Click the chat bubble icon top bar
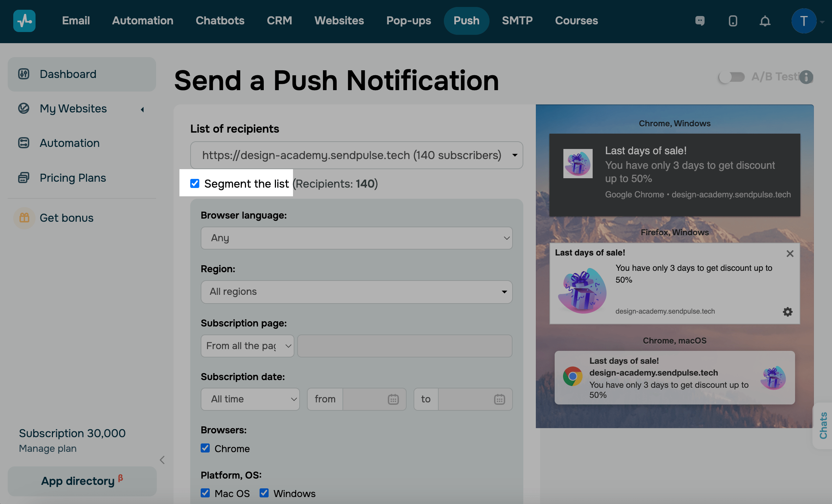 click(x=700, y=20)
